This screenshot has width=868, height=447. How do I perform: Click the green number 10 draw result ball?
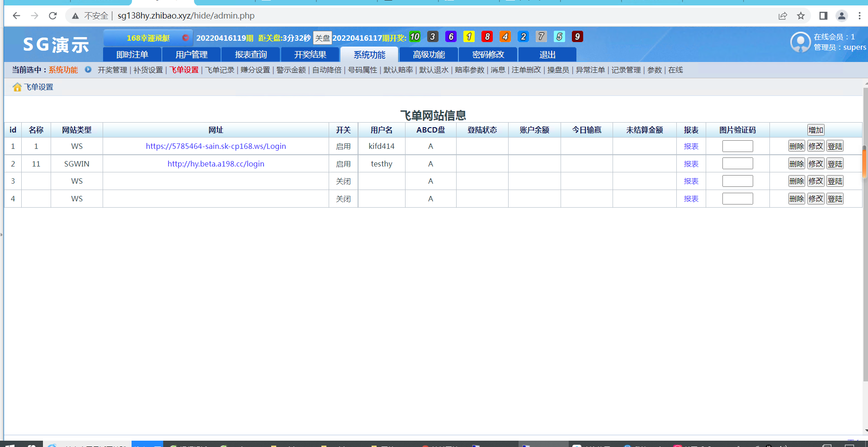(x=415, y=37)
